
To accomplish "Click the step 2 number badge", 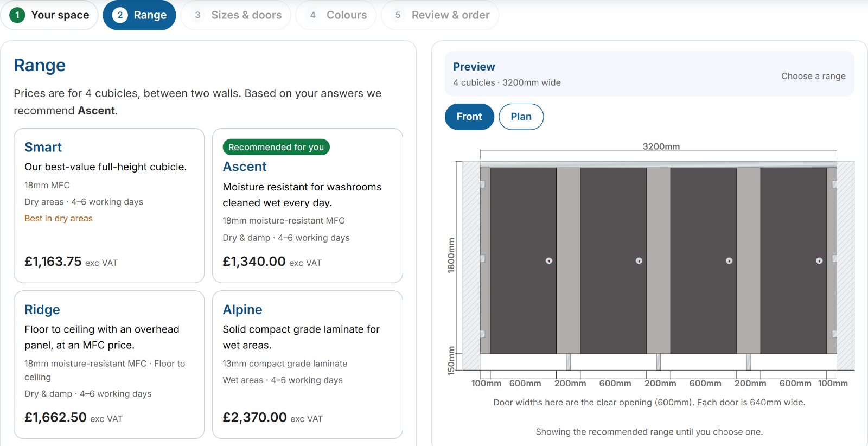I will [120, 15].
